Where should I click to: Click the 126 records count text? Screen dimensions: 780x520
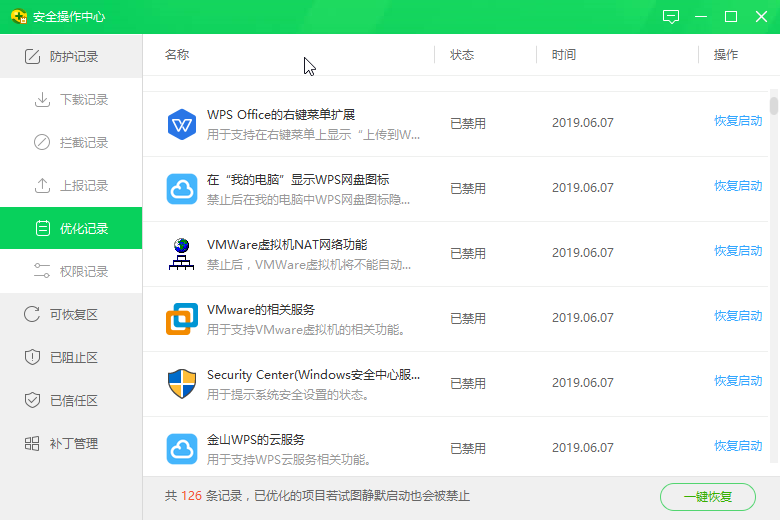point(191,496)
